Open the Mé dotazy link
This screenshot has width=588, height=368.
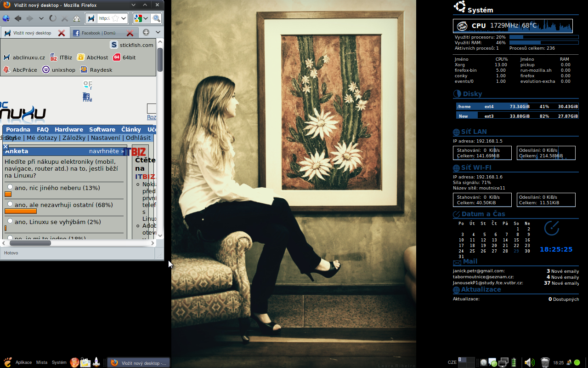tap(41, 138)
